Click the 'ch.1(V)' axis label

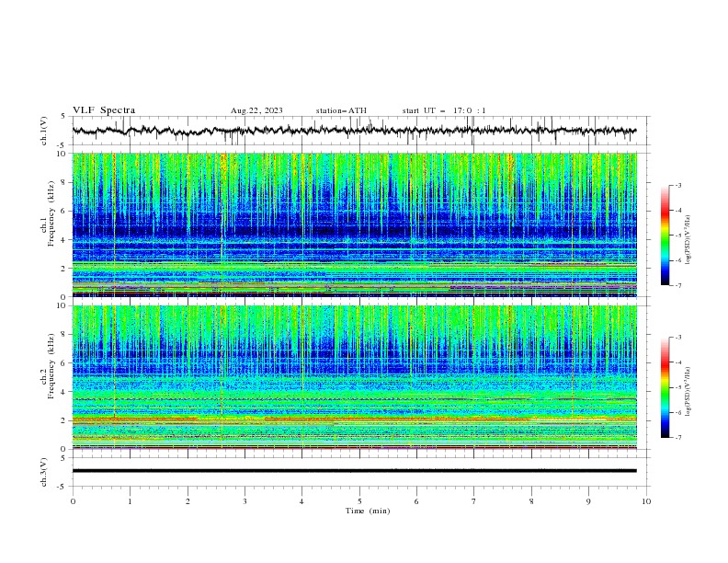tap(44, 131)
